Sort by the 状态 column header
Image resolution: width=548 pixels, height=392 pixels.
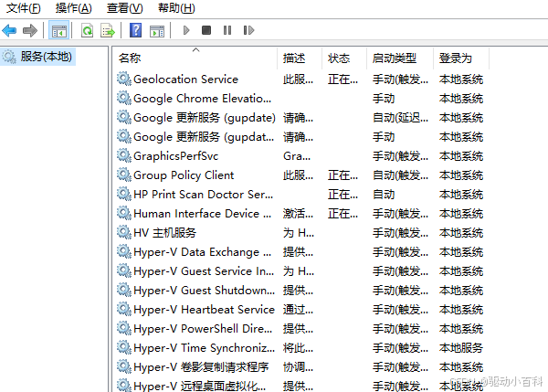[339, 58]
